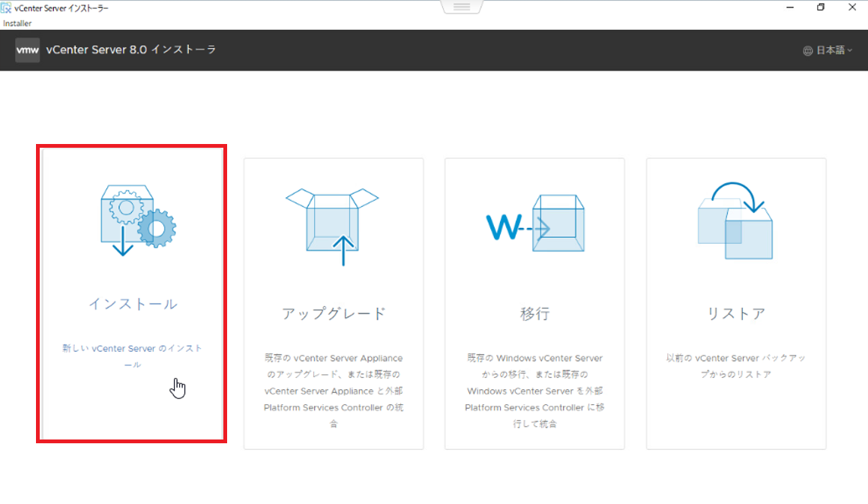Screen dimensions: 868x504
Task: Minimize the installer window
Action: click(x=790, y=7)
